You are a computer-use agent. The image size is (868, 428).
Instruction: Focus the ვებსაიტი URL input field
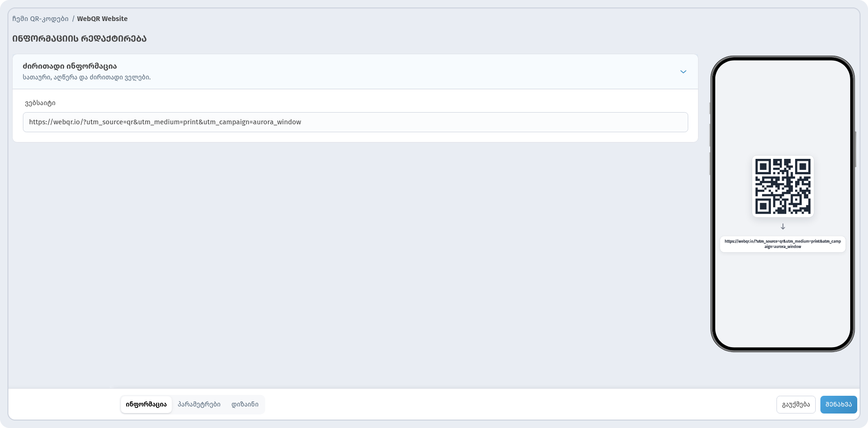tap(355, 122)
